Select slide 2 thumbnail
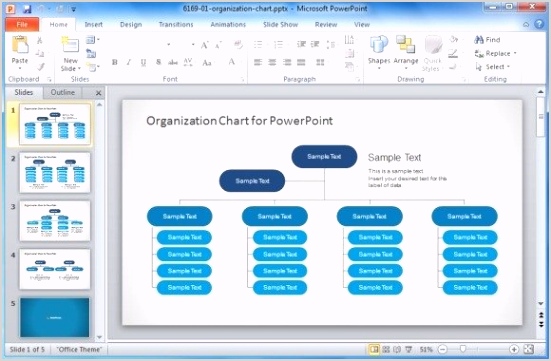Image resolution: width=551 pixels, height=361 pixels. point(55,172)
